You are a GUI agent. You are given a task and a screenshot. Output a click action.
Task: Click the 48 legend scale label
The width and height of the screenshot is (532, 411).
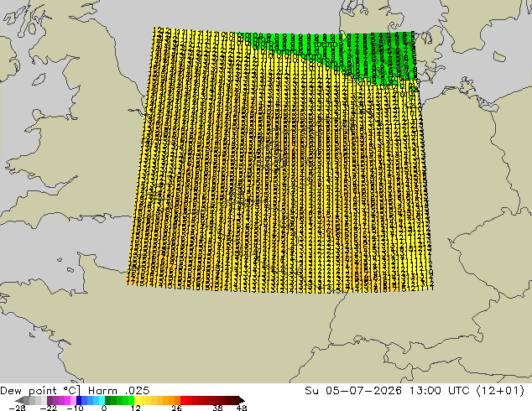242,408
